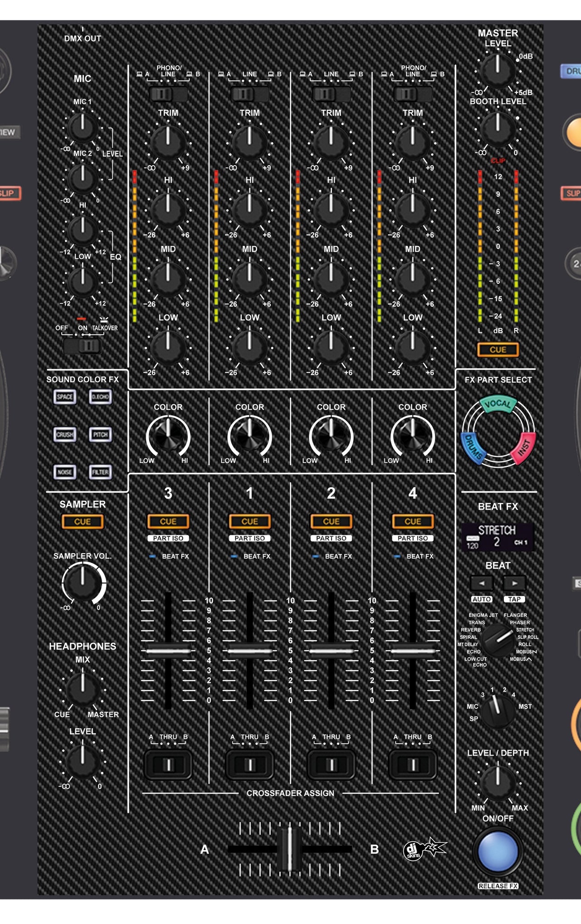Click the SAMPLER VOL. knob

point(83,583)
